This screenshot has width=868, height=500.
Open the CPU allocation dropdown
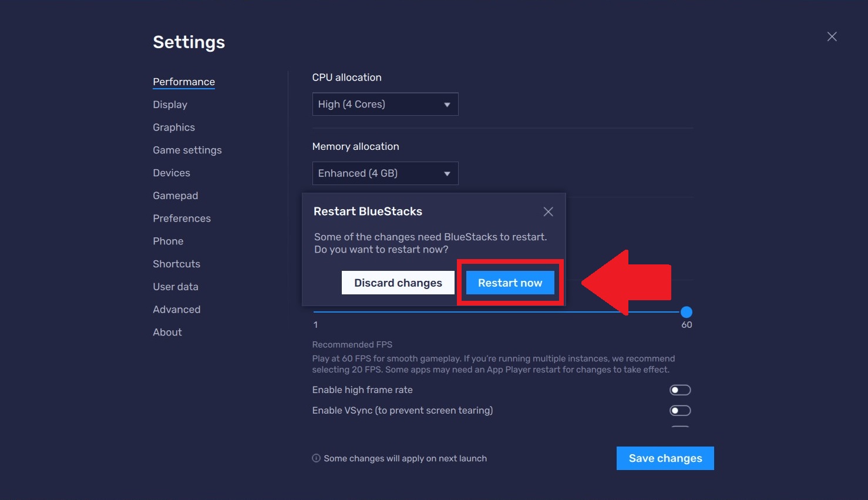(x=385, y=104)
